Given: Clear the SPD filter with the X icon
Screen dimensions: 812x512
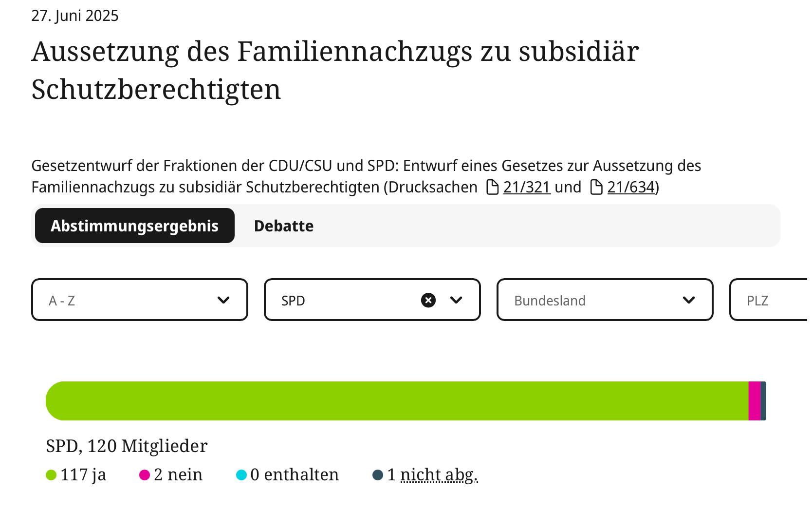Looking at the screenshot, I should (428, 300).
